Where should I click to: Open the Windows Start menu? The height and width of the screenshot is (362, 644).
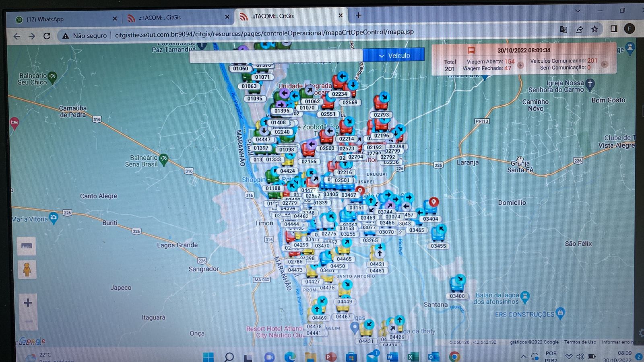click(x=208, y=357)
